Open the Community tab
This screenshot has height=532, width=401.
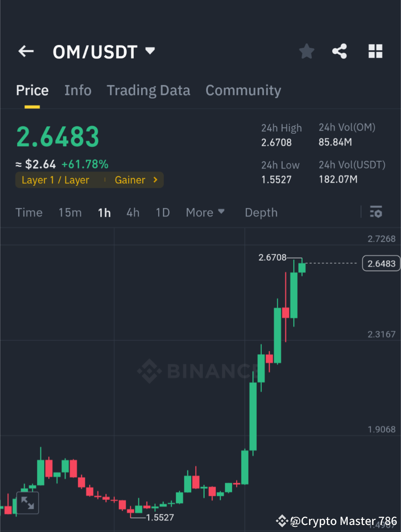(243, 90)
